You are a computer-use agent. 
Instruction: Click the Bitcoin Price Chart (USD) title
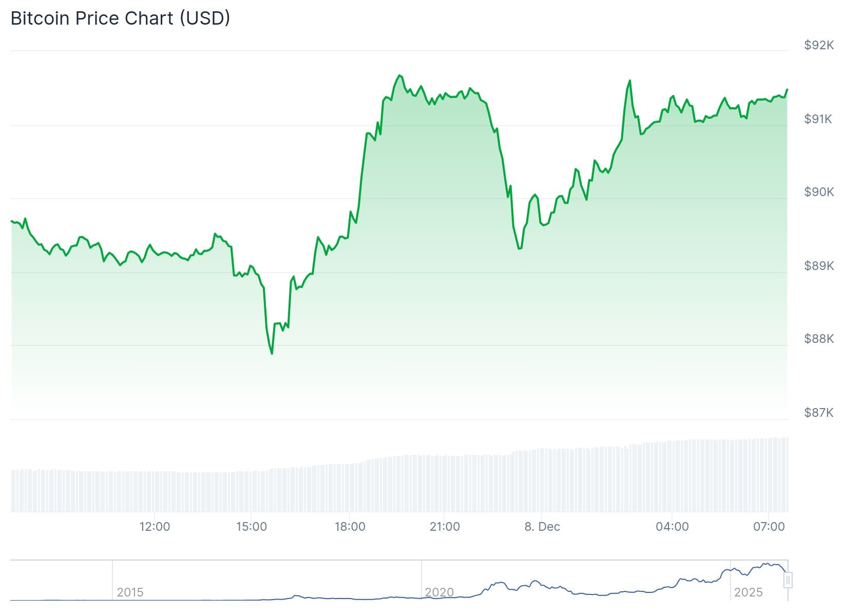point(120,18)
